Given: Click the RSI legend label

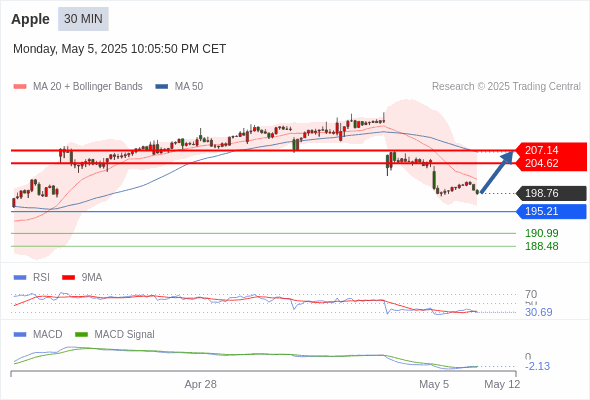Looking at the screenshot, I should click(41, 278).
